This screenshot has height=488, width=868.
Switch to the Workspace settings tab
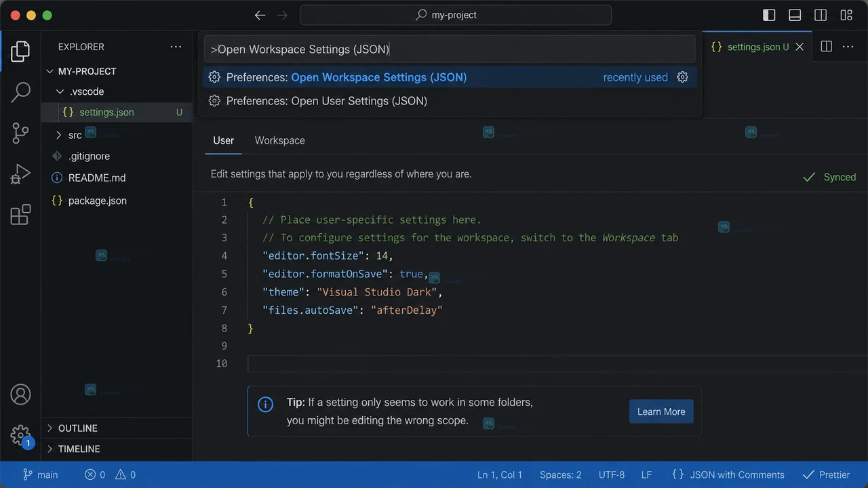[x=279, y=140]
